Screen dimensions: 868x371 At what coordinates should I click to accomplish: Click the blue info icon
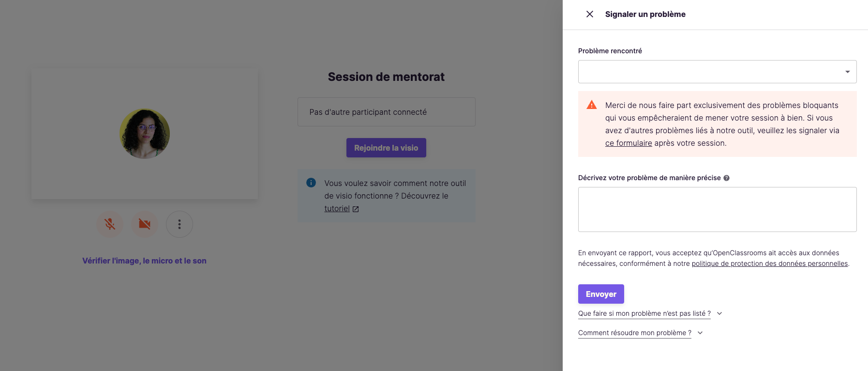tap(311, 183)
